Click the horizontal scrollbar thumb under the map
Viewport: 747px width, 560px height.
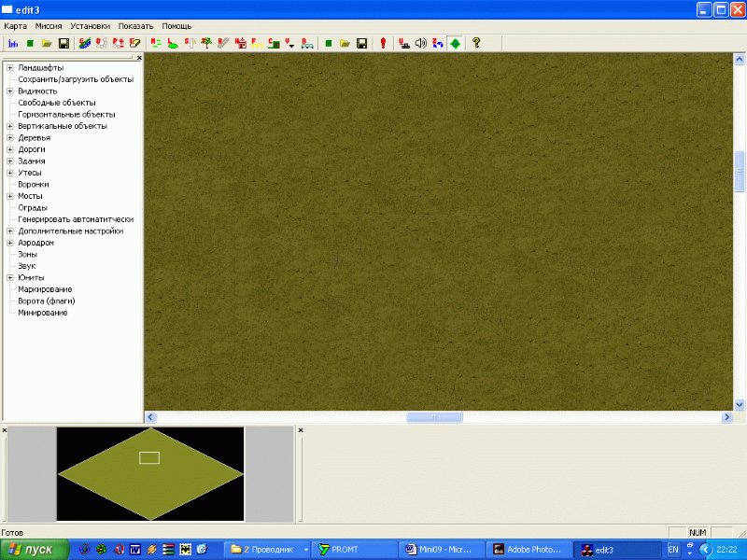(434, 417)
